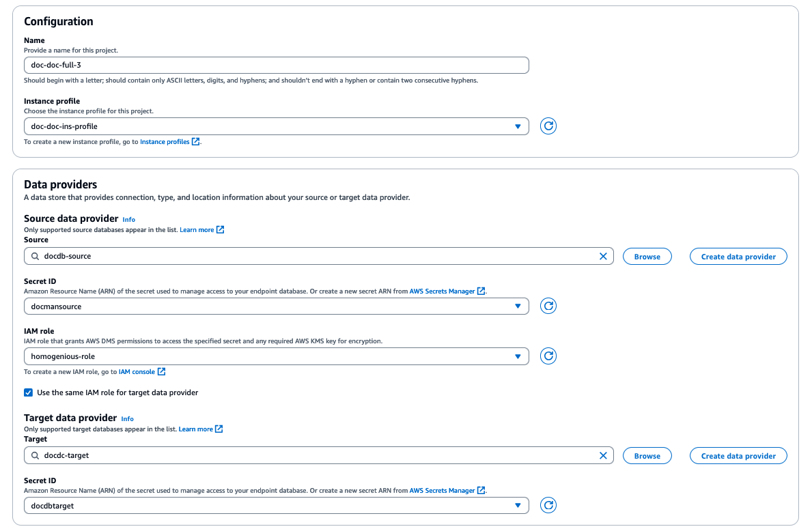The width and height of the screenshot is (812, 531).
Task: Create data provider for the source
Action: [x=738, y=257]
